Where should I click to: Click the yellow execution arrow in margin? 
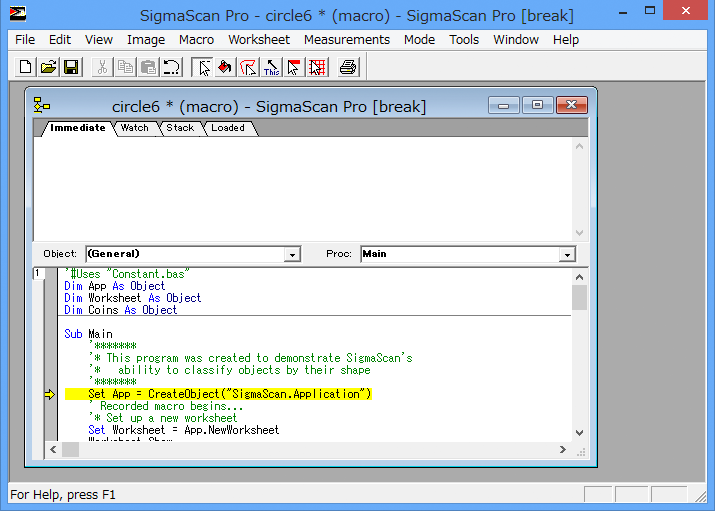50,394
